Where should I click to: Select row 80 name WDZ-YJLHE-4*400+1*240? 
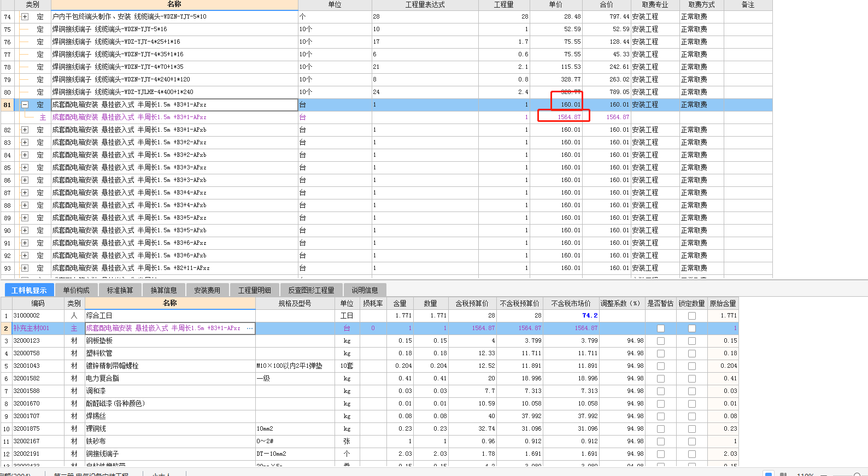point(174,92)
